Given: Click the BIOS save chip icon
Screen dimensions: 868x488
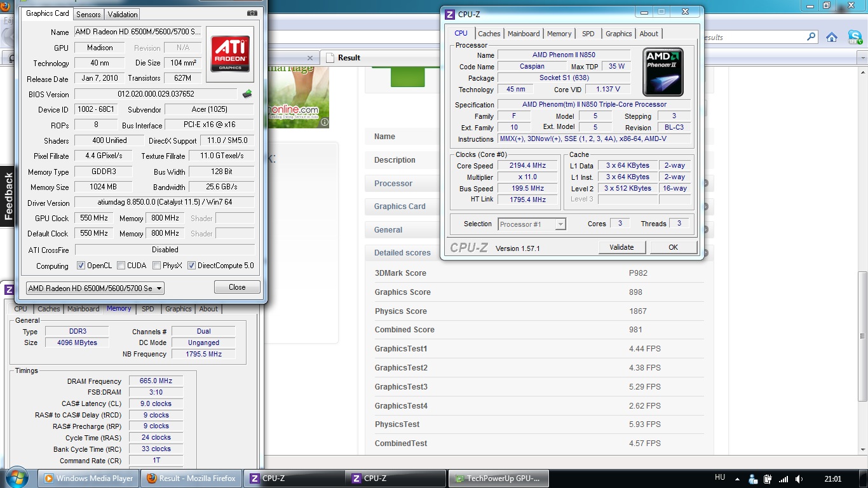Looking at the screenshot, I should [x=247, y=94].
